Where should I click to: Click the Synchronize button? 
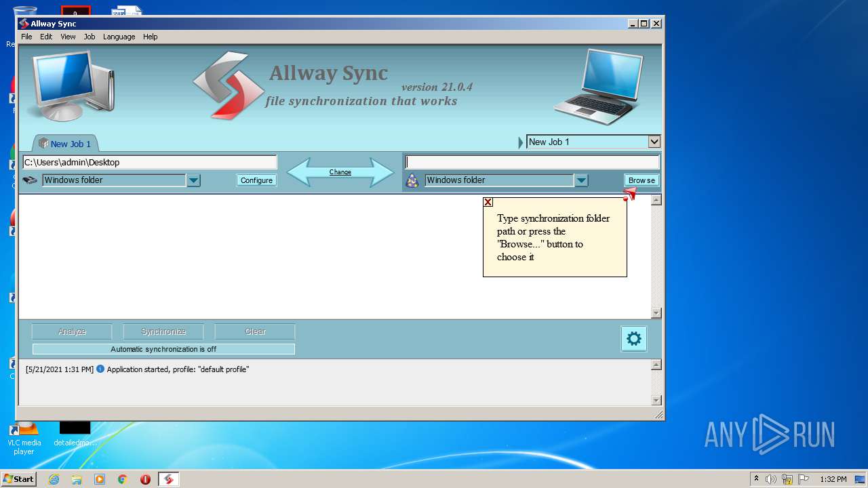163,331
